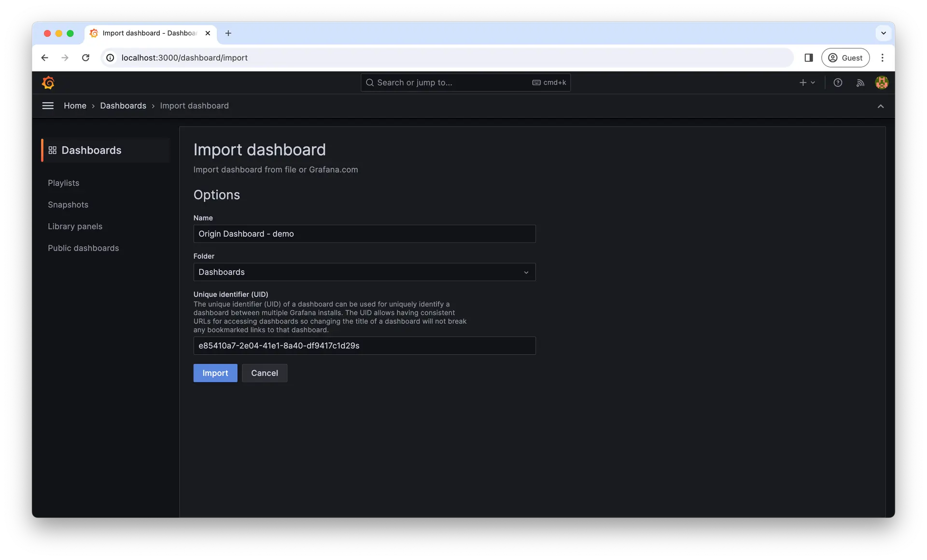Click the Unique identifier (UID) label
This screenshot has height=560, width=927.
231,294
